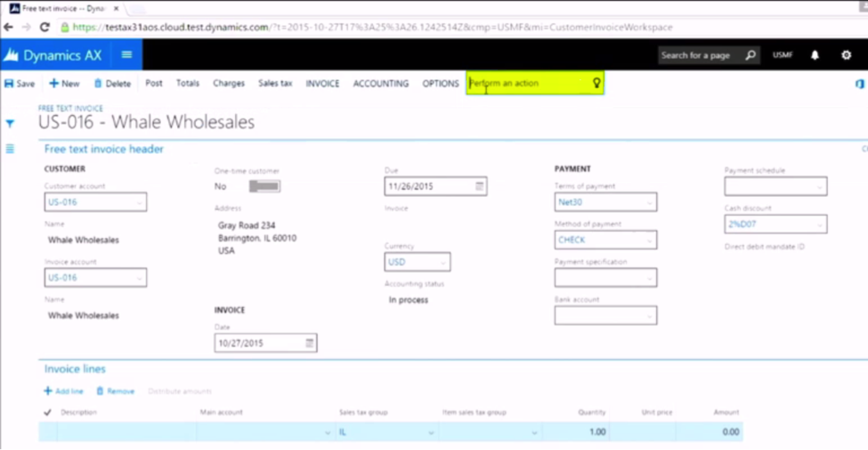Collapse the Invoice lines section
The width and height of the screenshot is (868, 450).
75,369
